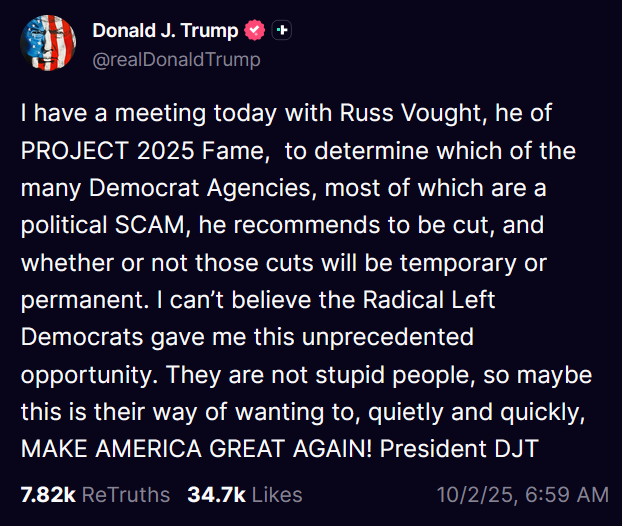Image resolution: width=622 pixels, height=526 pixels.
Task: Click the plus badge icon beside name
Action: pyautogui.click(x=282, y=31)
